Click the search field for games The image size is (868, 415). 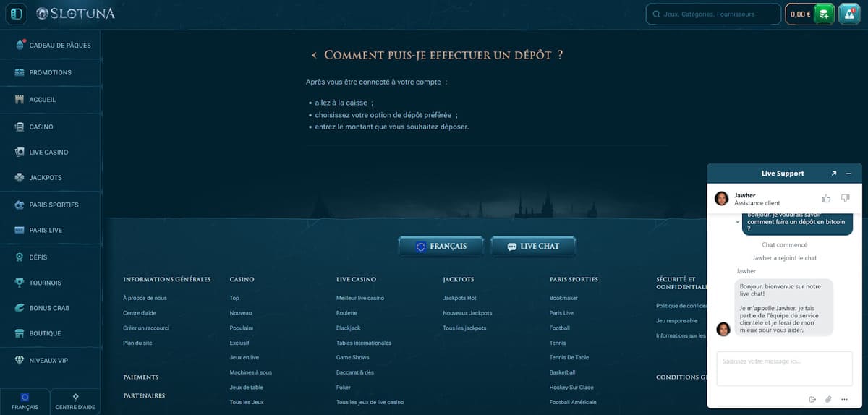(712, 14)
